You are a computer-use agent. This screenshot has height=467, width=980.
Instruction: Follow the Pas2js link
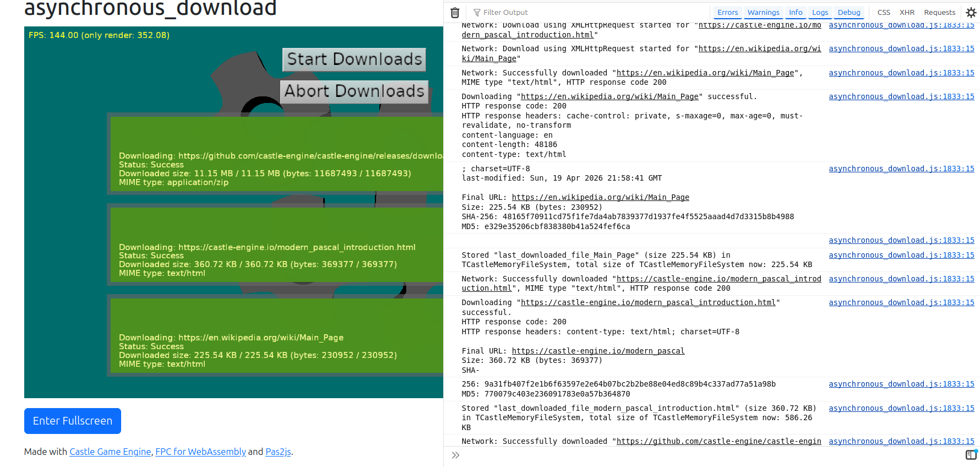[278, 452]
